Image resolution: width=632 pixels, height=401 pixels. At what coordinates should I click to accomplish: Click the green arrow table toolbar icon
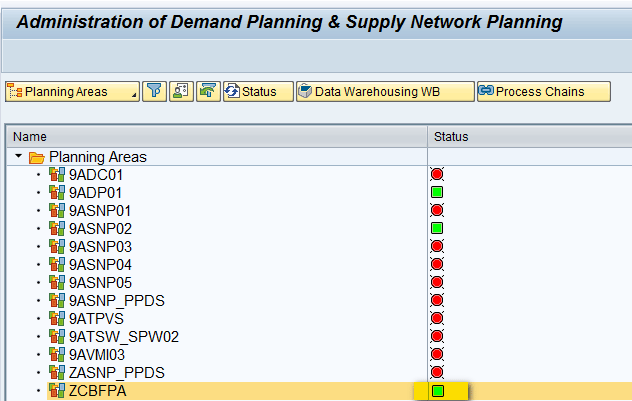tap(208, 91)
